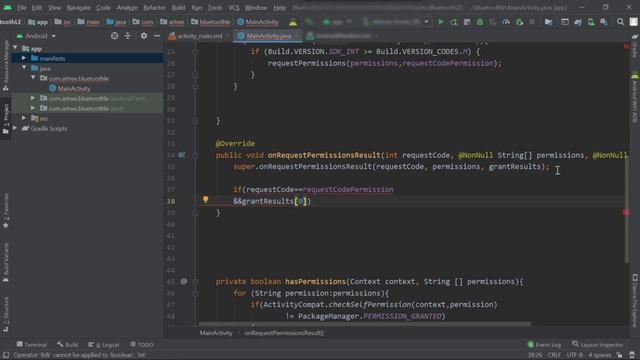640x360 pixels.
Task: Hide the Project panel with minus icon
Action: (157, 36)
